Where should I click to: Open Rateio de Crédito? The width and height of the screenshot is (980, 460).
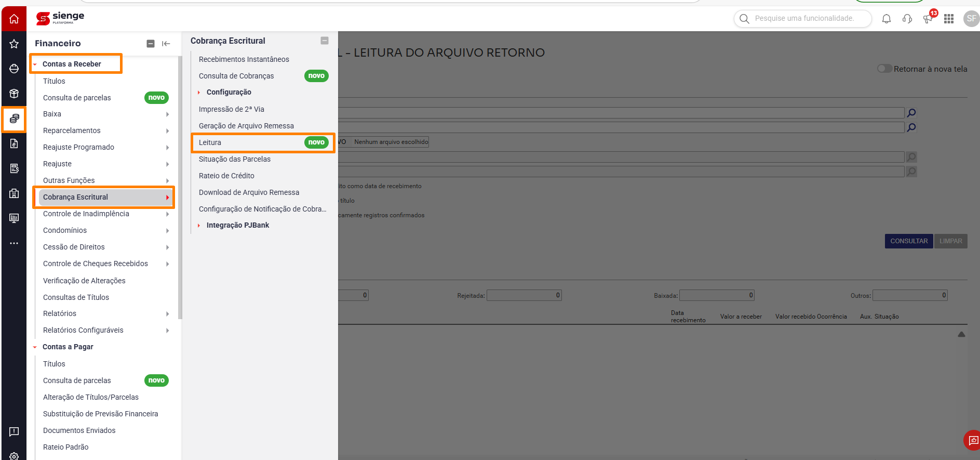[x=226, y=176]
